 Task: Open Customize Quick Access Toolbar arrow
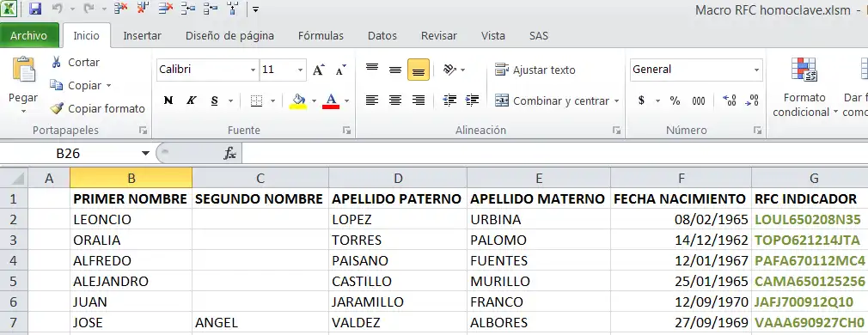click(x=256, y=9)
